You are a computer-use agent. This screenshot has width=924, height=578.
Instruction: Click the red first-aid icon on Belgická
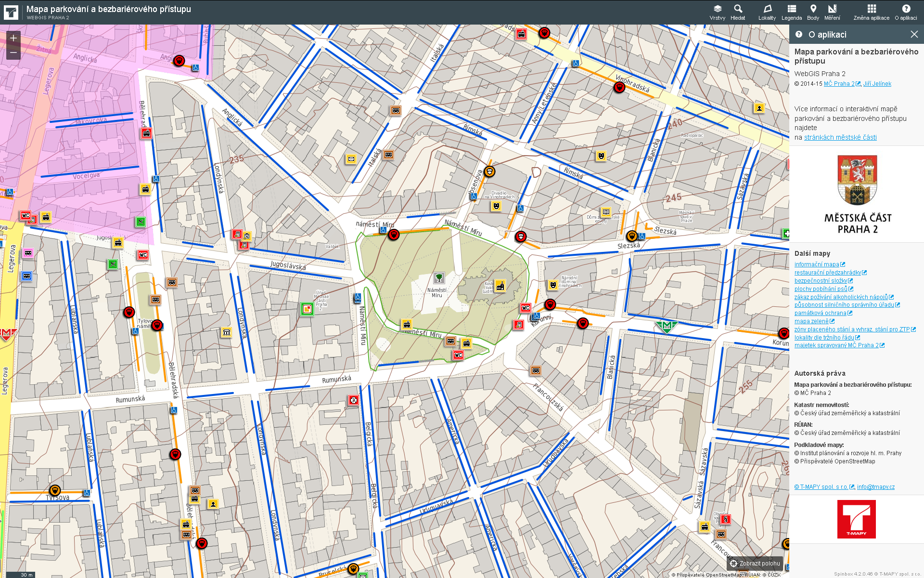[x=354, y=400]
